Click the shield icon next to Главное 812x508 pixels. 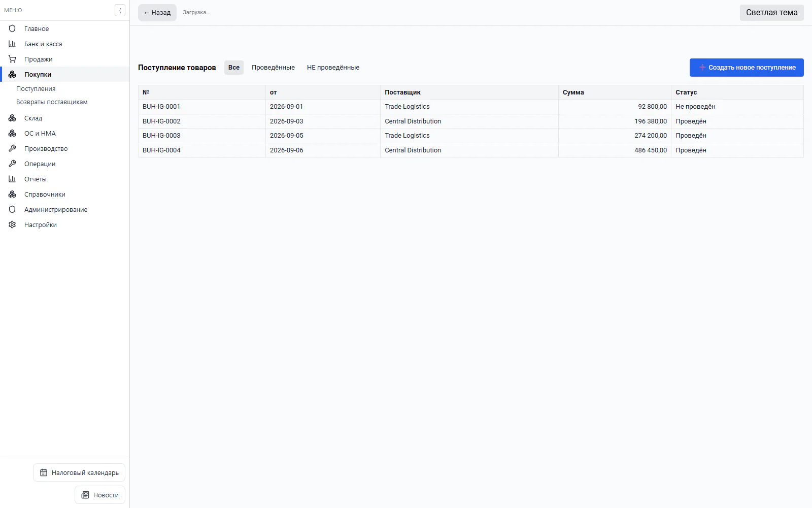pyautogui.click(x=12, y=28)
